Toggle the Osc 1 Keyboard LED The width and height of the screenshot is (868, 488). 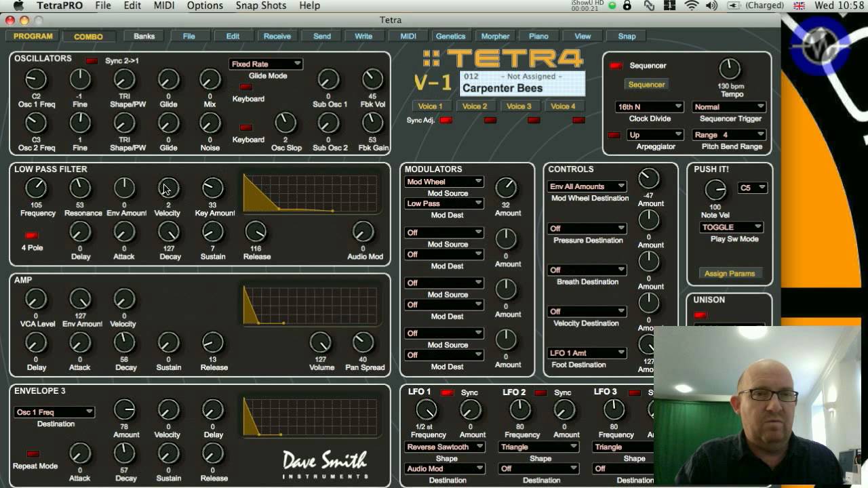[x=246, y=87]
